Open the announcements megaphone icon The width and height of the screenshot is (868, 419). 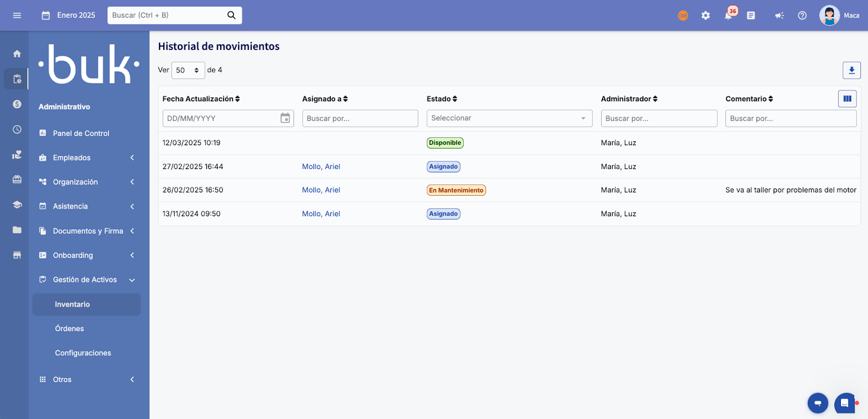tap(779, 16)
